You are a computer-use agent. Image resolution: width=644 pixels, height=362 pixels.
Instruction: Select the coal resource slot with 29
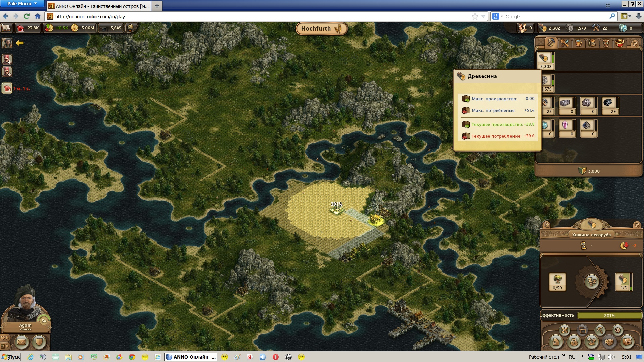tap(610, 106)
